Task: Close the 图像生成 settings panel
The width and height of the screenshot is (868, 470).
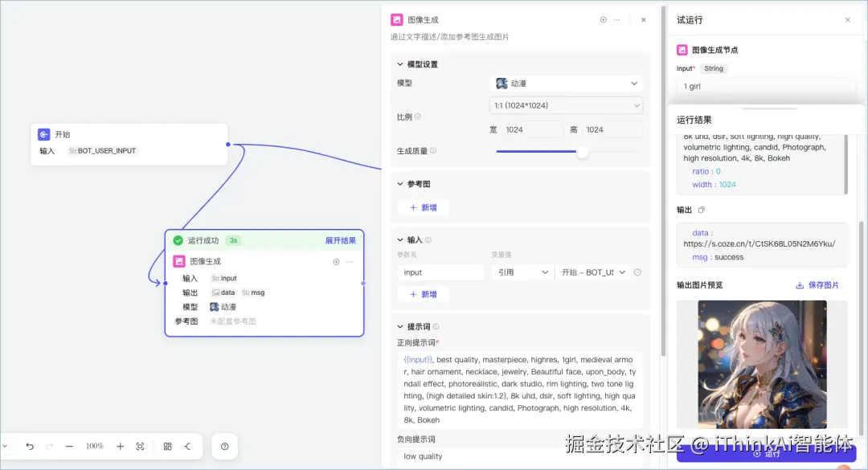Action: pyautogui.click(x=643, y=20)
